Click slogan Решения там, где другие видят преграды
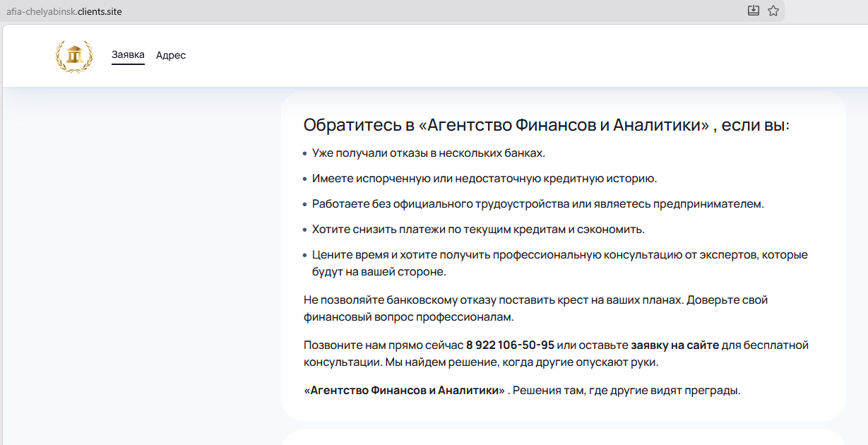The height and width of the screenshot is (445, 868). tap(626, 391)
